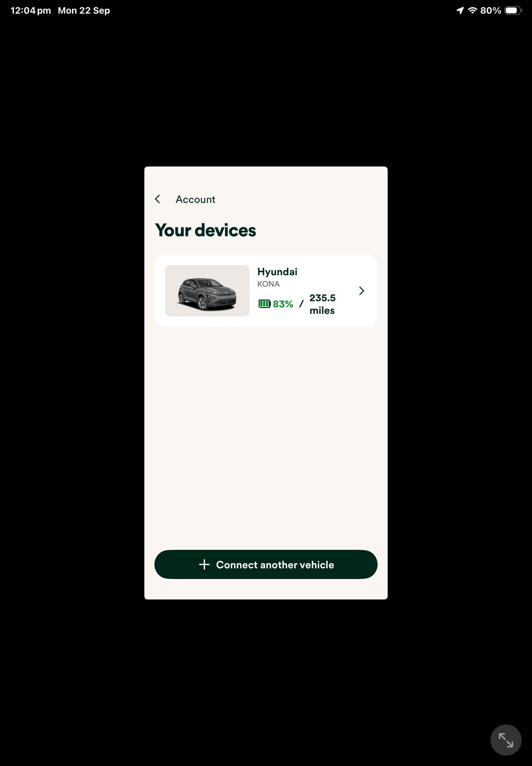Tap the iPad battery status icon
Viewport: 532px width, 766px height.
[513, 10]
